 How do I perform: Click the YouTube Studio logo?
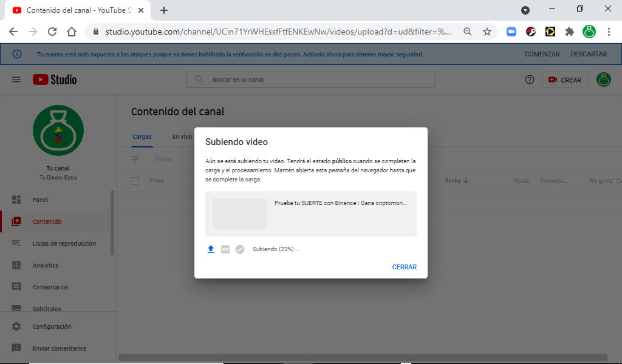click(55, 79)
